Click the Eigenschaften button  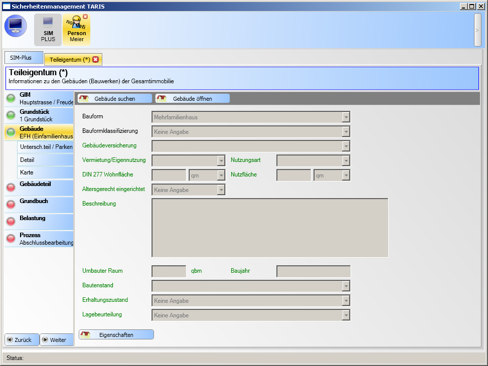tap(116, 335)
